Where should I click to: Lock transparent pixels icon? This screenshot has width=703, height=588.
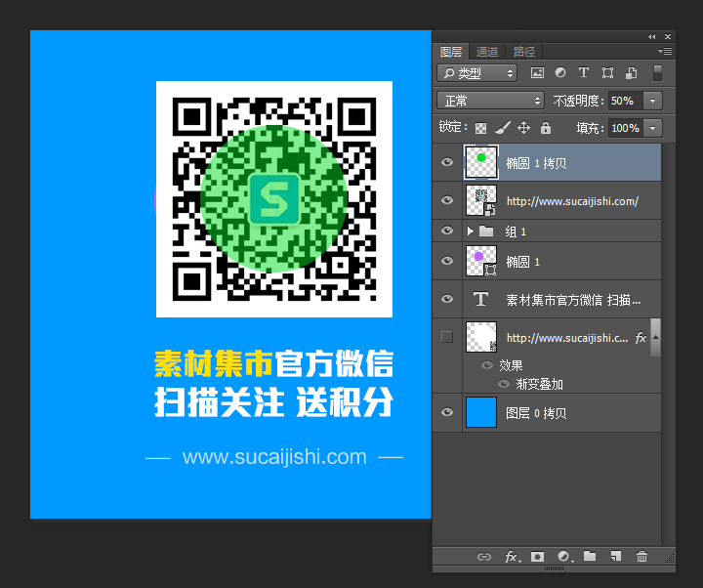[480, 128]
